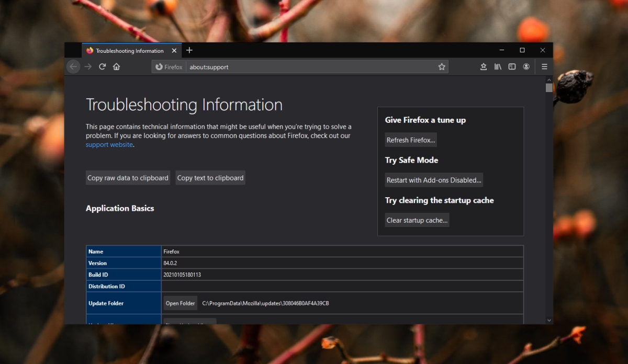Close the Firefox window

(x=543, y=50)
